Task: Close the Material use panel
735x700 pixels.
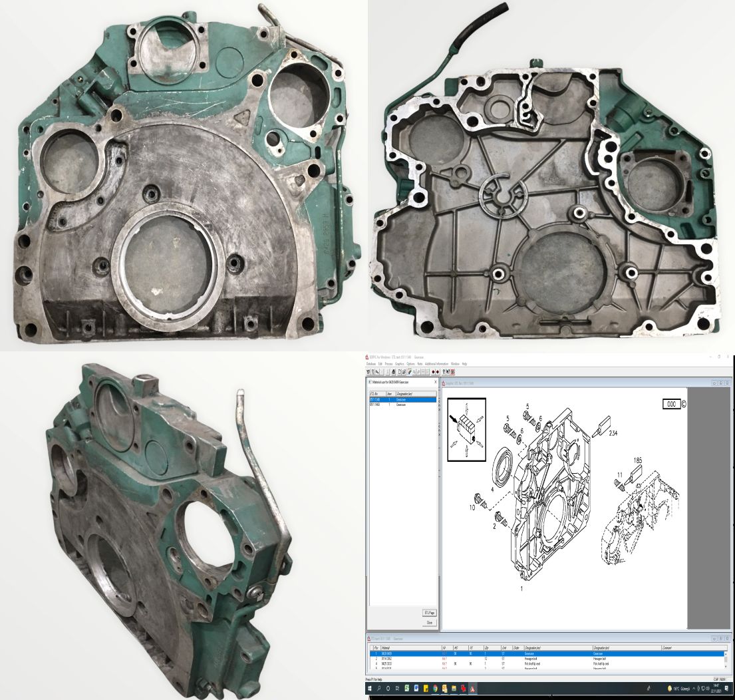Action: click(436, 383)
